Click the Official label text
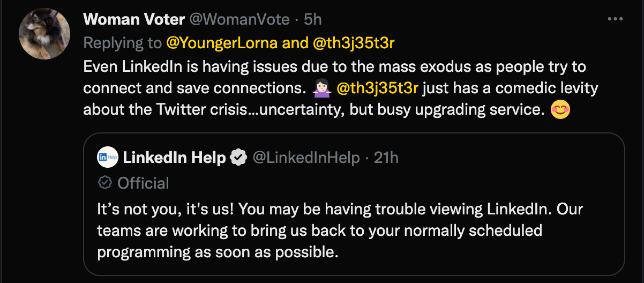This screenshot has width=644, height=283. (143, 183)
